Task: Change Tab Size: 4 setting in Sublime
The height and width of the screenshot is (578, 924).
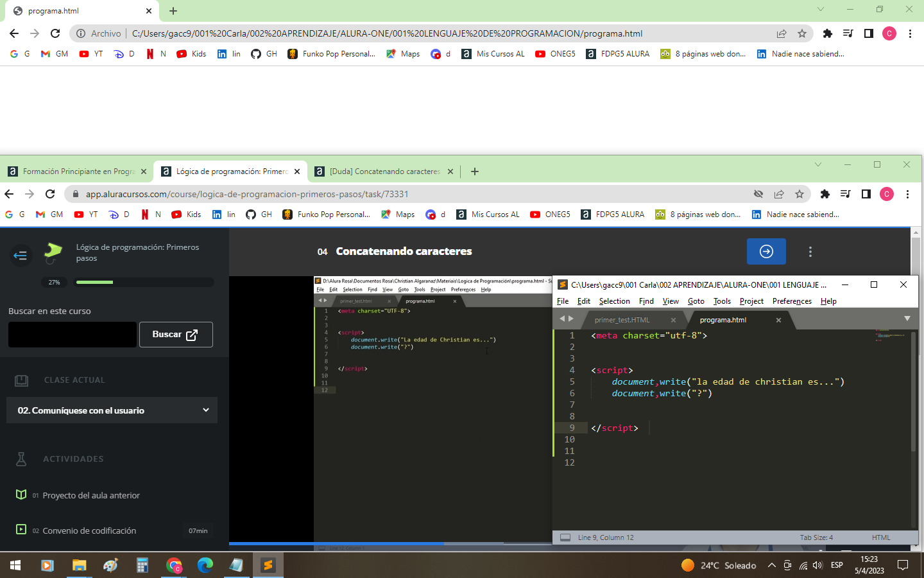Action: click(816, 538)
